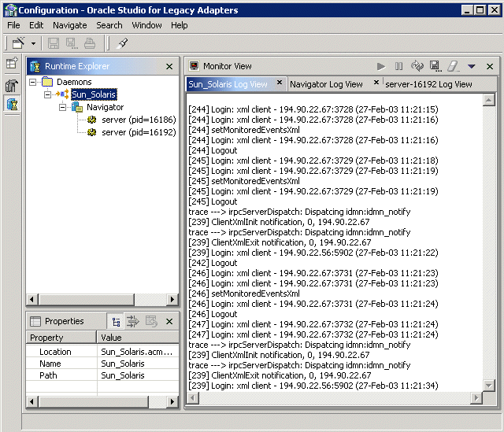Click Runtime Explorer scroll right arrow
Viewport: 504px width, 432px height.
[x=172, y=300]
